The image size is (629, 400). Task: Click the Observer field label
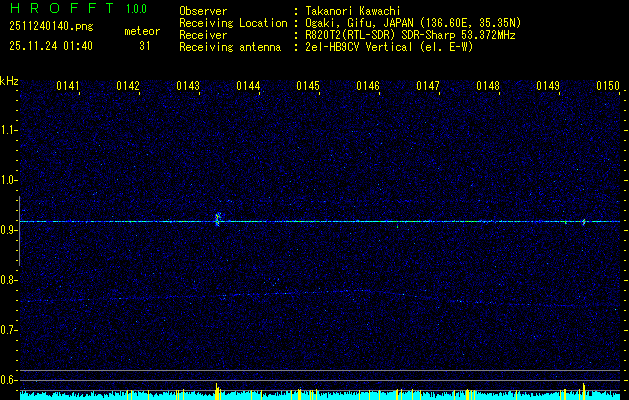pos(203,11)
